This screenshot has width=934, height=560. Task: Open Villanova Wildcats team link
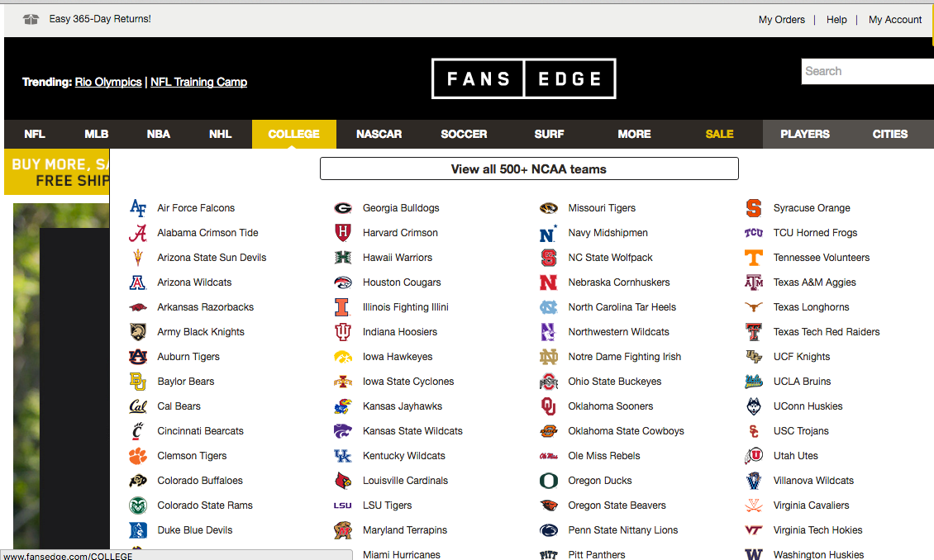(x=813, y=480)
